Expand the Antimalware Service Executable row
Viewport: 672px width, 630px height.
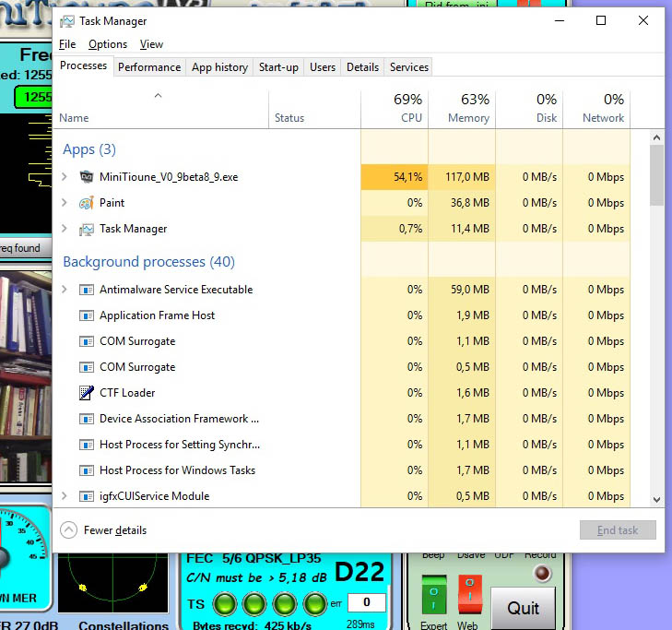pos(64,290)
